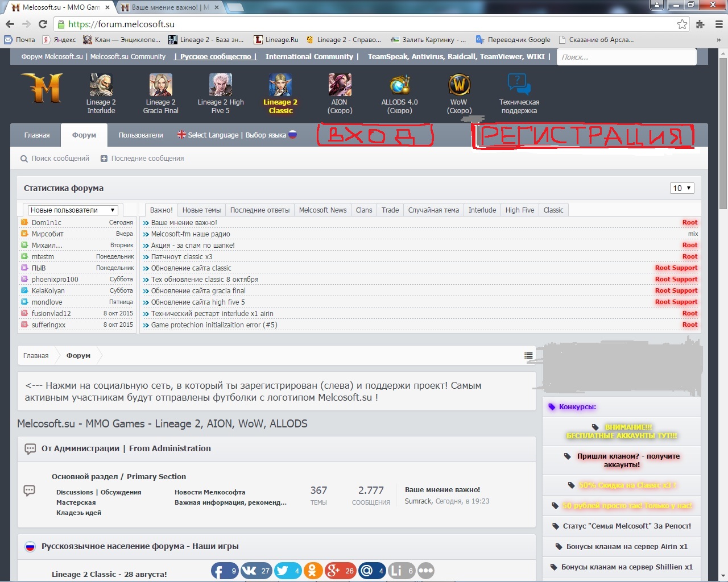Open the Lineage 2 Interlude game icon
Viewport: 728px width, 582px height.
click(101, 85)
